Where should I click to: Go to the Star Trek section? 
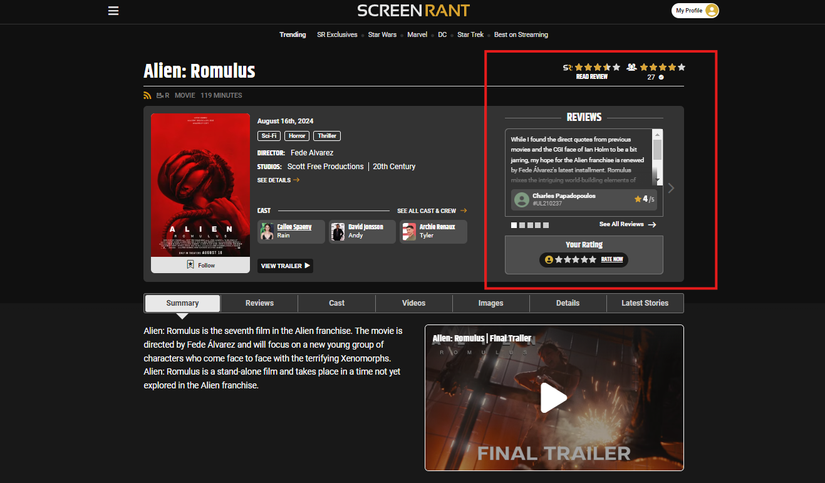pyautogui.click(x=470, y=35)
